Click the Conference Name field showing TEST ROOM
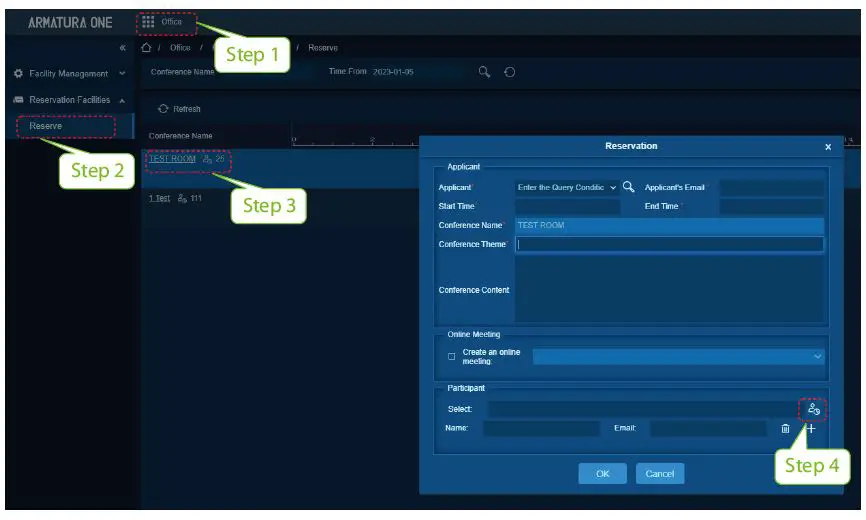This screenshot has height=520, width=866. click(669, 225)
